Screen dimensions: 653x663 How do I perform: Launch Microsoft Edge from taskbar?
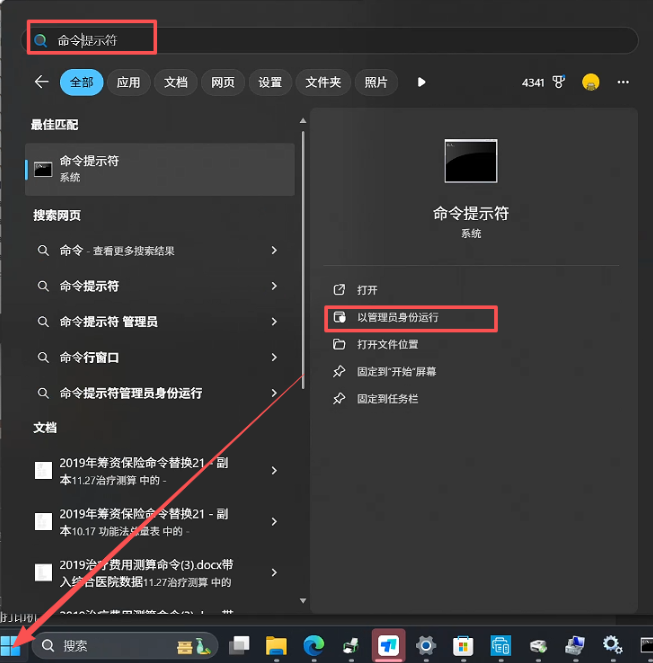click(314, 646)
